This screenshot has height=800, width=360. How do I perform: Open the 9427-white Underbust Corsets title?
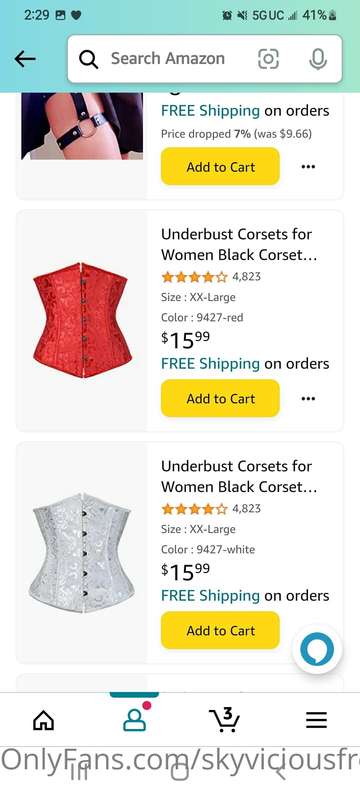[239, 476]
